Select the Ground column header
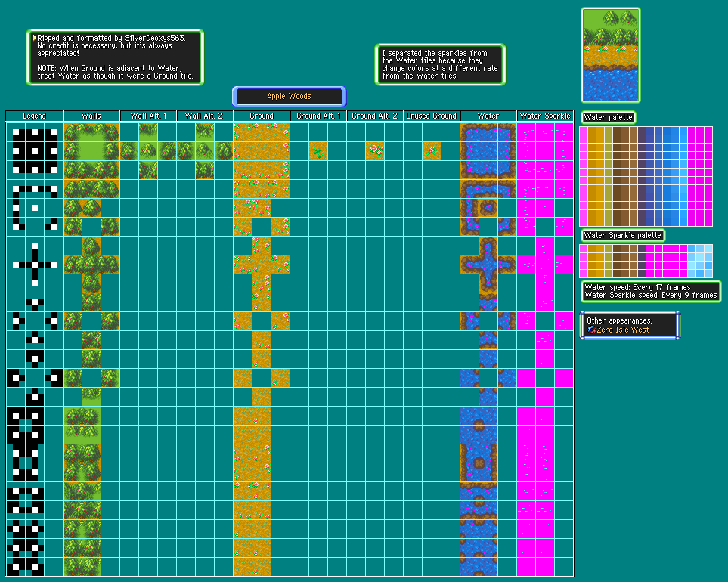 pos(262,116)
